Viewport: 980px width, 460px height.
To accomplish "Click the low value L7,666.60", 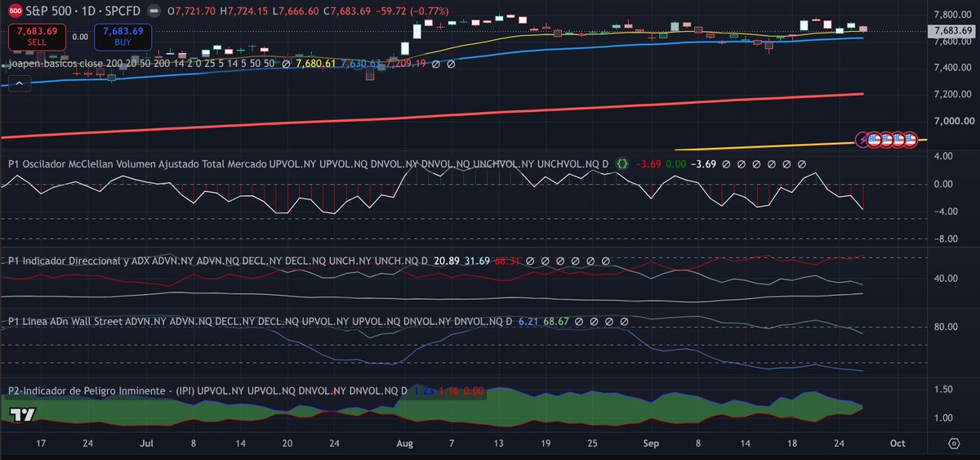I will pyautogui.click(x=297, y=12).
